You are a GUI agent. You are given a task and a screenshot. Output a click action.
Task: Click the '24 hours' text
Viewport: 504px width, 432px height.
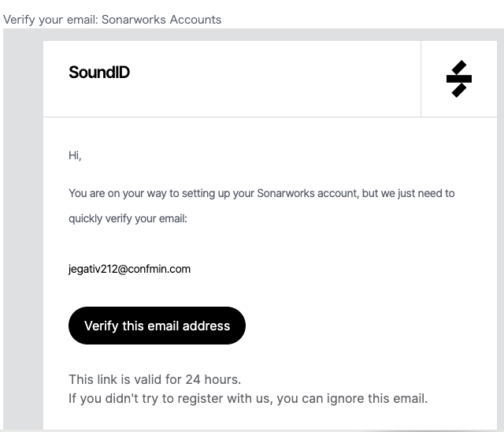click(213, 379)
